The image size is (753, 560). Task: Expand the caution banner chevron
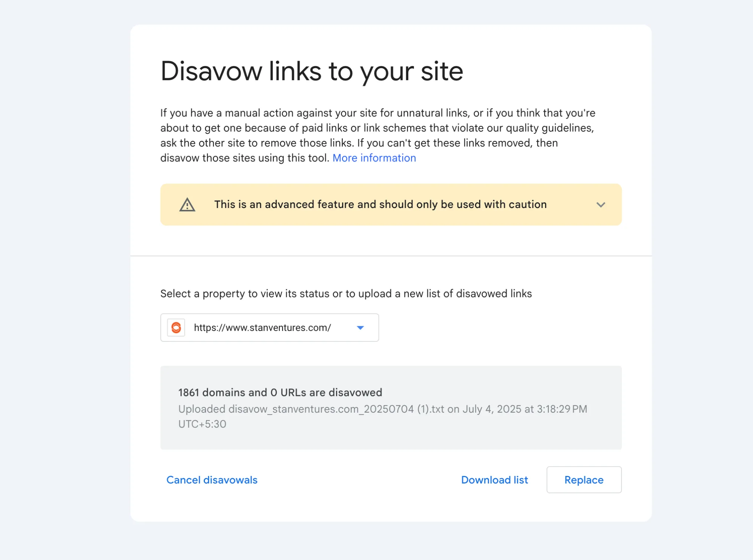[601, 205]
